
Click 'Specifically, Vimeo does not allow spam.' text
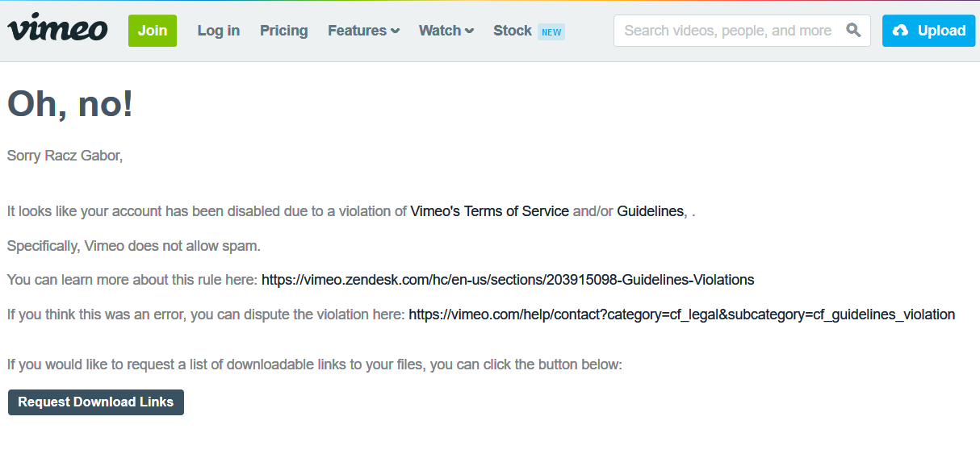pos(134,246)
